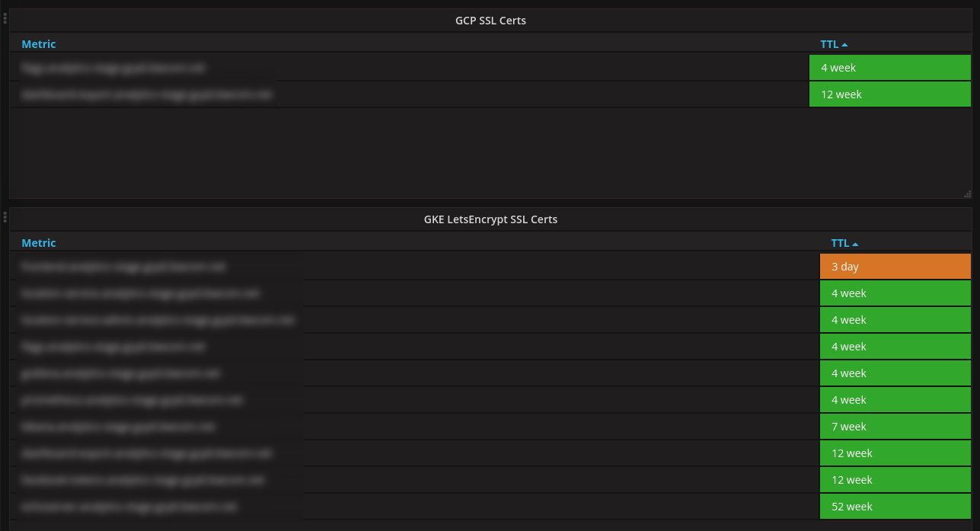Viewport: 980px width, 531px height.
Task: Sort GCP SSL Certs table by TTL
Action: click(834, 44)
